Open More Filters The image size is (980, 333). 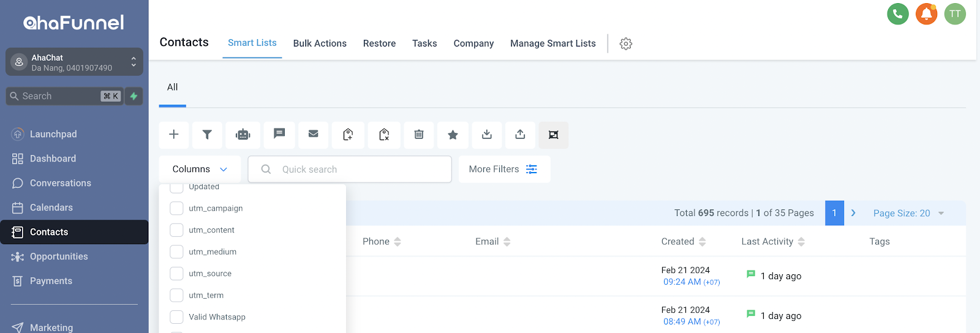[504, 169]
